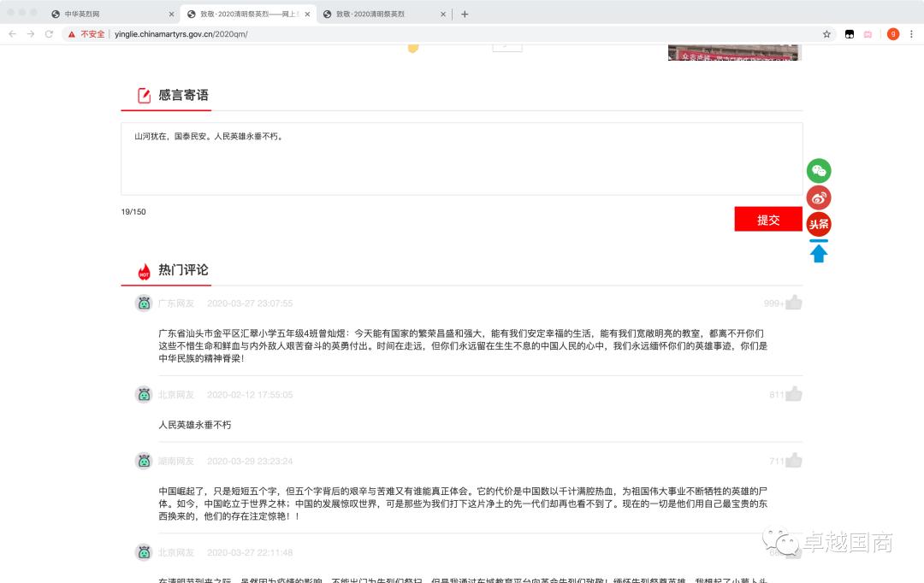The height and width of the screenshot is (583, 924).
Task: Click the 广东网友 user avatar
Action: (x=144, y=303)
